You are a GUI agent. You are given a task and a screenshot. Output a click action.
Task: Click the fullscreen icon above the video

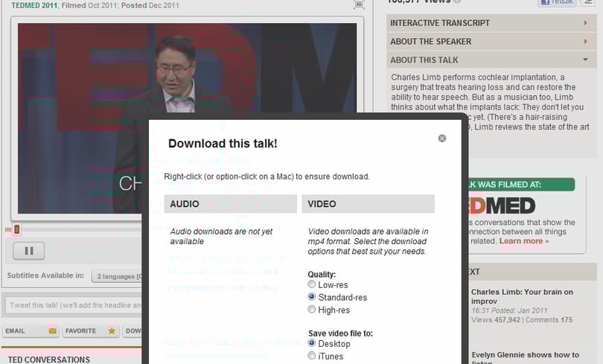359,4
